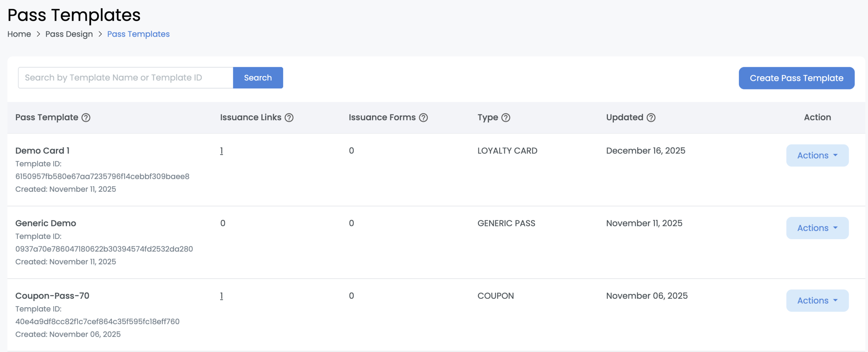868x352 pixels.
Task: Click the Pass Templates breadcrumb link
Action: [138, 34]
